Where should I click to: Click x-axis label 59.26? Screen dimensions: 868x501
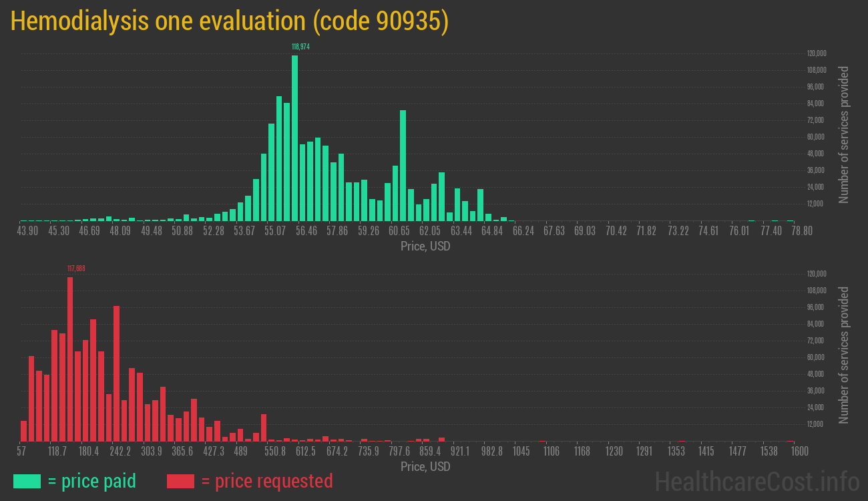(368, 231)
